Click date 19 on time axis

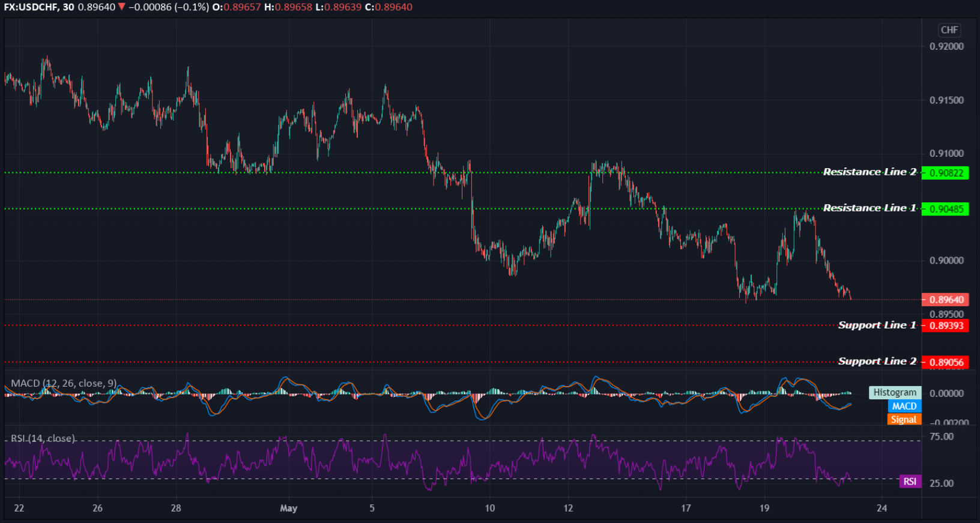coord(764,508)
